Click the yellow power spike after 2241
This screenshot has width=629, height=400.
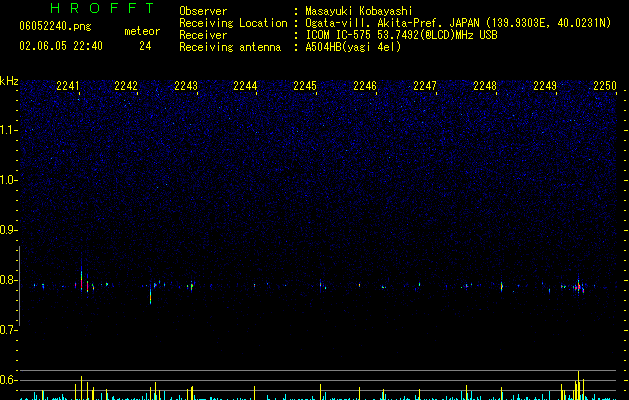pos(81,388)
